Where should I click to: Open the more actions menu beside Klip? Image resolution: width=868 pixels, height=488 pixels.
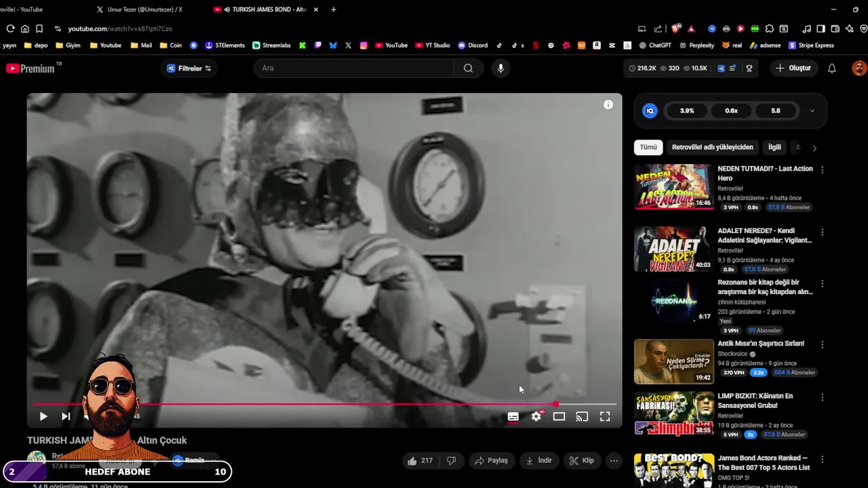pos(614,461)
